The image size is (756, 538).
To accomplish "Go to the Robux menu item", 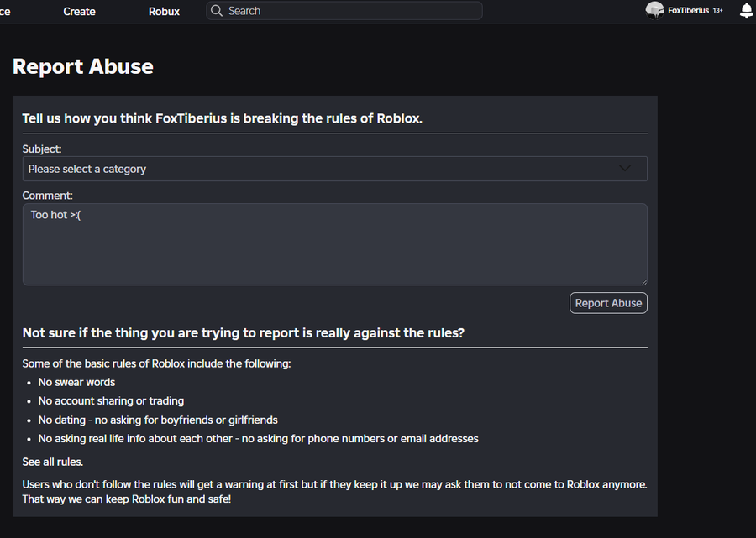I will [164, 12].
